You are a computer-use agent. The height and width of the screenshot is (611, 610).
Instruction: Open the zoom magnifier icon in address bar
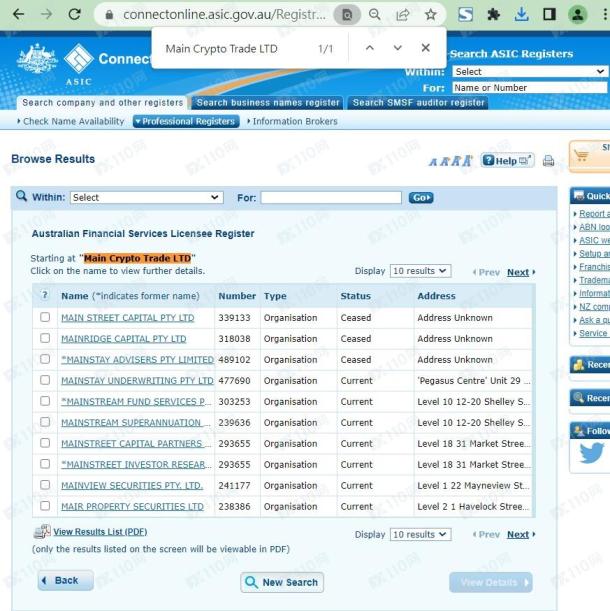click(x=375, y=15)
